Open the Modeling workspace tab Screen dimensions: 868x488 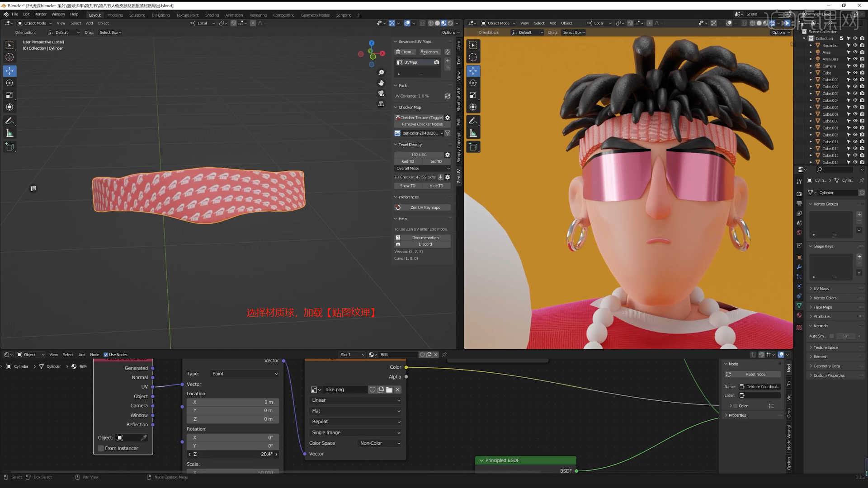pos(115,15)
